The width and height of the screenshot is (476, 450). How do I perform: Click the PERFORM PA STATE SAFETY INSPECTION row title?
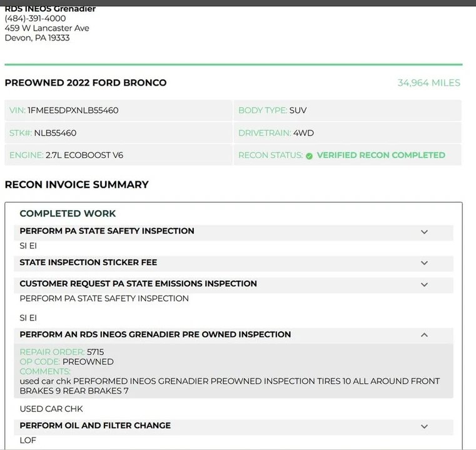pos(107,231)
